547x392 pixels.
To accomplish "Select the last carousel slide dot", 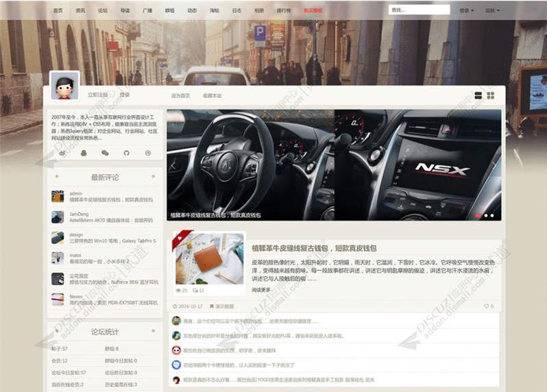I will pos(492,215).
